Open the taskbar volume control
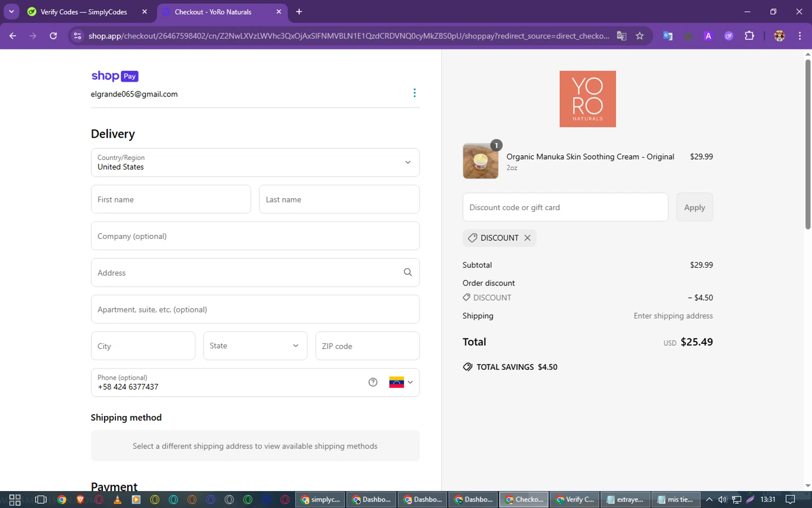This screenshot has height=508, width=812. [722, 499]
